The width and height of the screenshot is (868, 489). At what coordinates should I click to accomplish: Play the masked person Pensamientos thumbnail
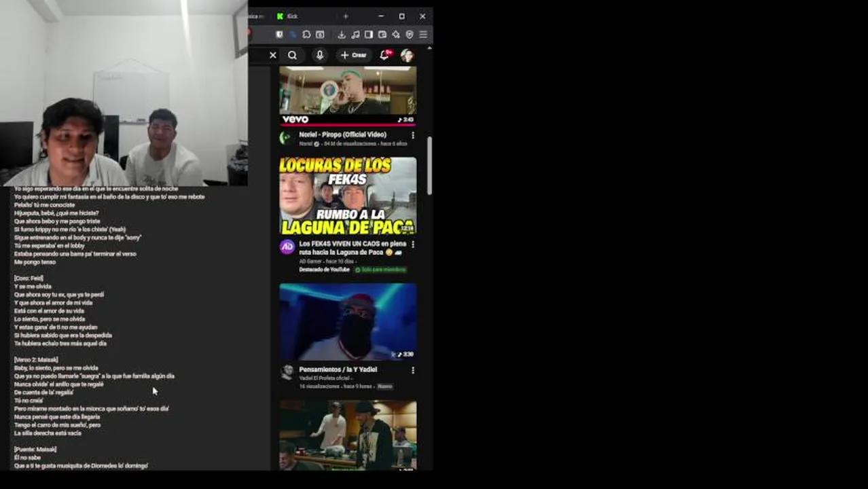pyautogui.click(x=348, y=322)
